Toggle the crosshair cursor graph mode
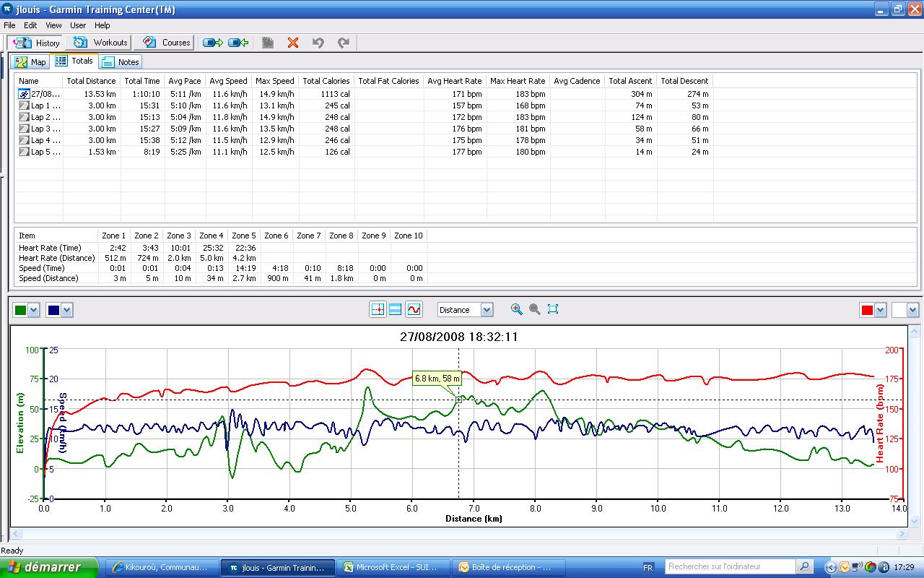 [378, 309]
